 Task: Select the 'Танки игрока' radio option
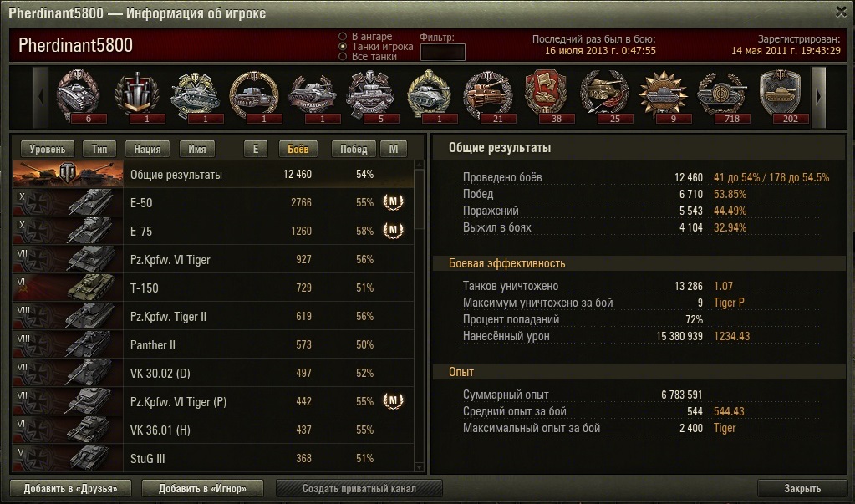343,46
